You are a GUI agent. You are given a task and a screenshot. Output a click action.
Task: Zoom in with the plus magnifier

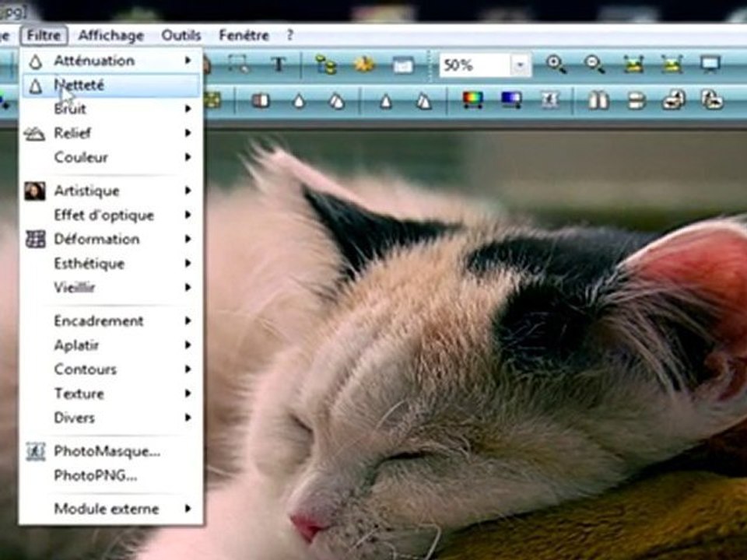[556, 64]
